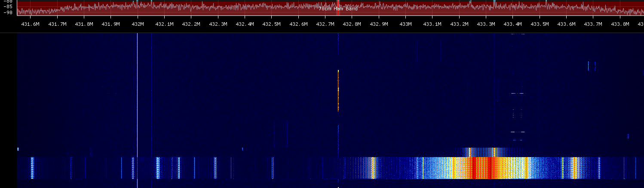The height and width of the screenshot is (188, 644).
Task: Select the 432.7M frequency tick label
Action: pyautogui.click(x=325, y=24)
